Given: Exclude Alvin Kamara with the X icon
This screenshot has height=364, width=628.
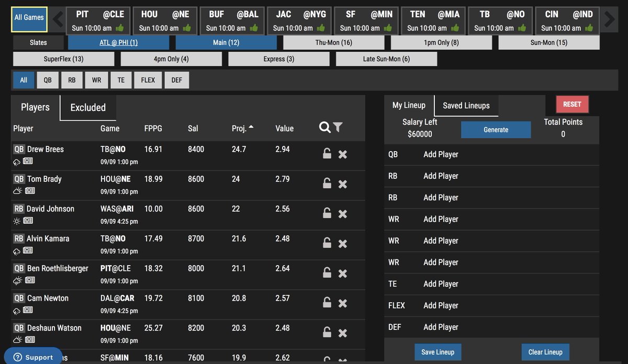Looking at the screenshot, I should [x=343, y=244].
